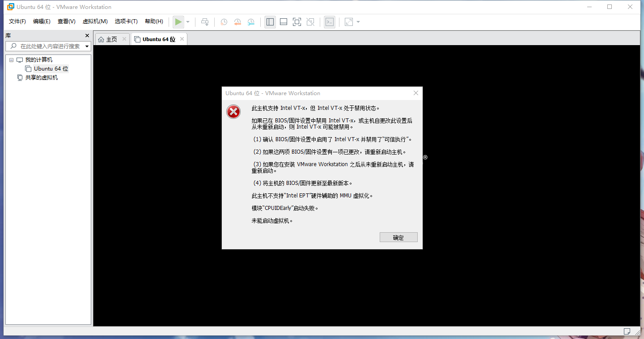The width and height of the screenshot is (644, 339).
Task: Click the library search input field
Action: pyautogui.click(x=48, y=46)
